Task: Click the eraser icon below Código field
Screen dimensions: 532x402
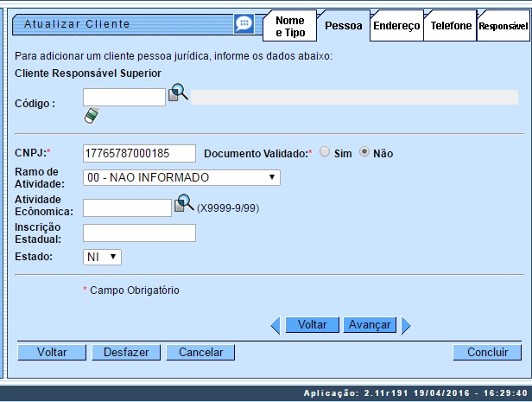Action: (x=91, y=115)
